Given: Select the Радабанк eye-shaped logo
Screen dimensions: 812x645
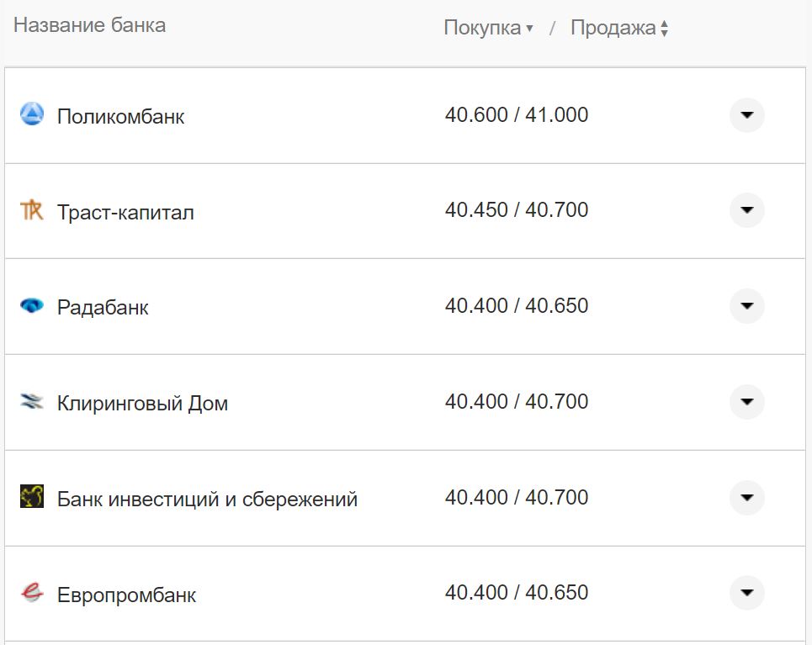Looking at the screenshot, I should click(31, 306).
